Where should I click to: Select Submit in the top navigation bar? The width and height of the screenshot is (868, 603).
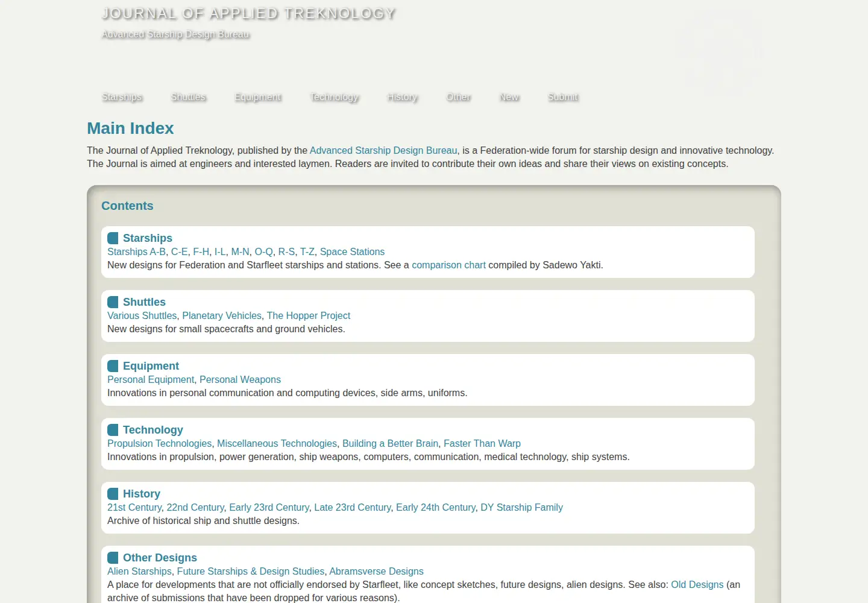563,97
